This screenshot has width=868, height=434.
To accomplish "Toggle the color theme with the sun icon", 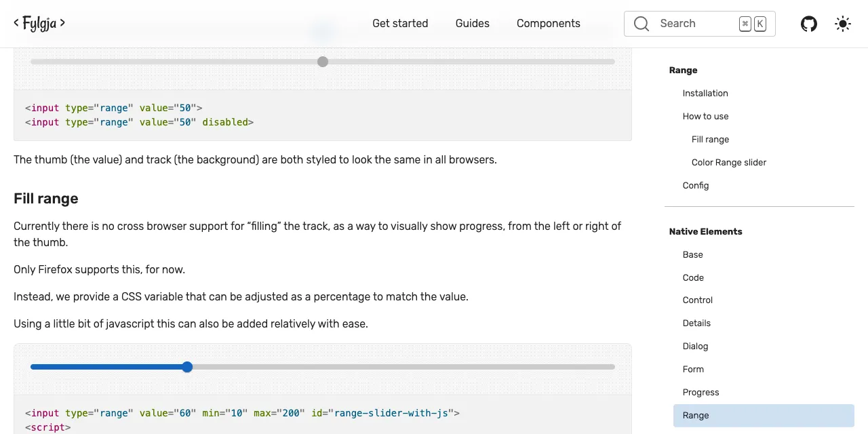I will (x=842, y=24).
